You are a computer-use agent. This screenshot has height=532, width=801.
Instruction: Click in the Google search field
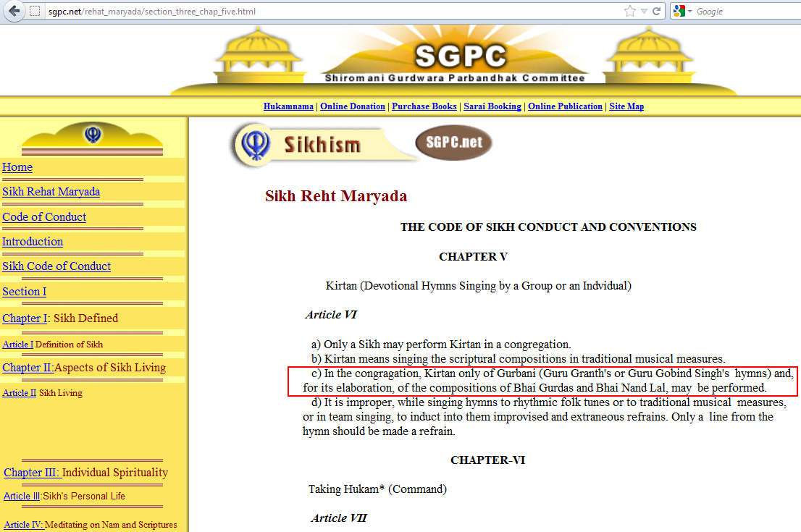746,12
